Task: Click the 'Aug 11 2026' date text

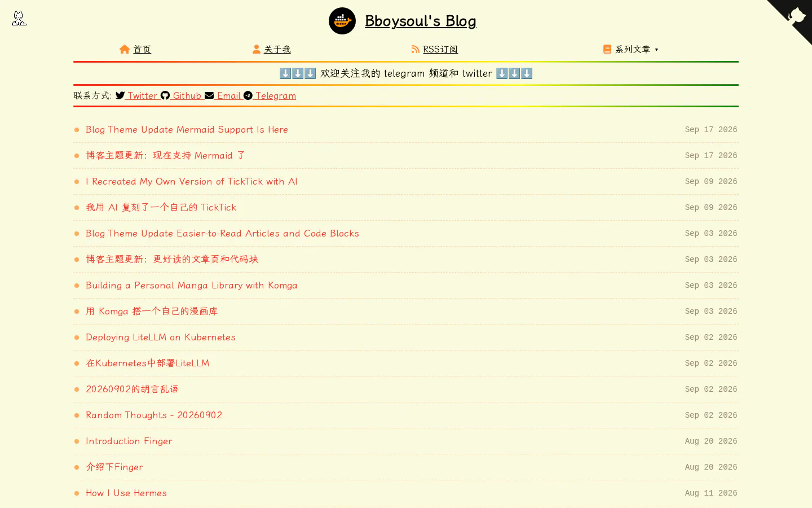Action: click(711, 493)
